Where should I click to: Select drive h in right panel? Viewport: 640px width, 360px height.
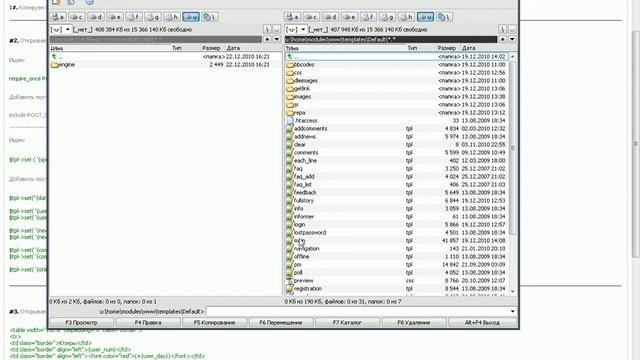point(406,17)
